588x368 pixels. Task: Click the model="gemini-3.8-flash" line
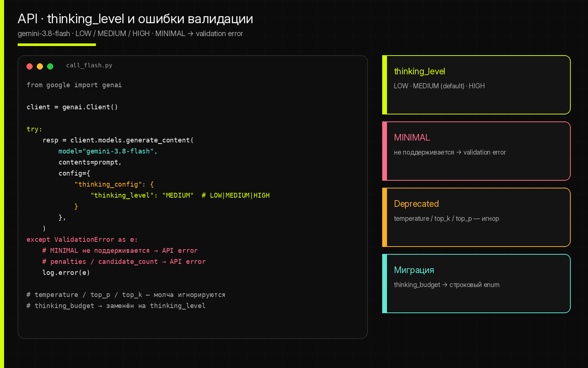pos(108,151)
